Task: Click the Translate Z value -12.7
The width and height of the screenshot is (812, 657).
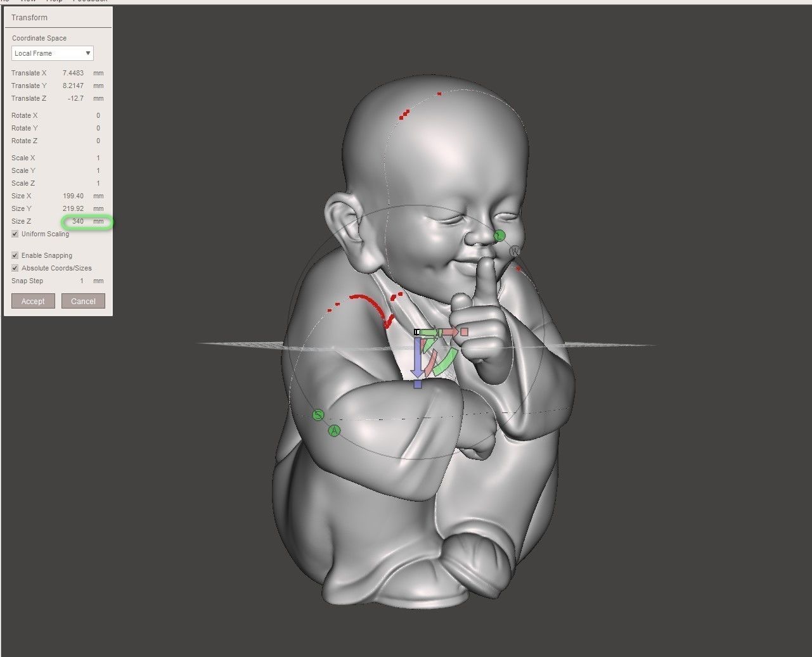Action: [75, 98]
